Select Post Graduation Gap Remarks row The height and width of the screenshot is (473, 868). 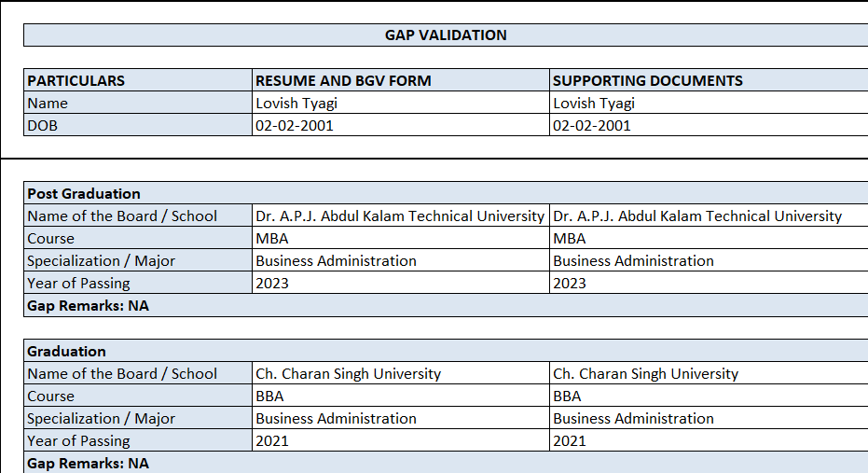(446, 306)
